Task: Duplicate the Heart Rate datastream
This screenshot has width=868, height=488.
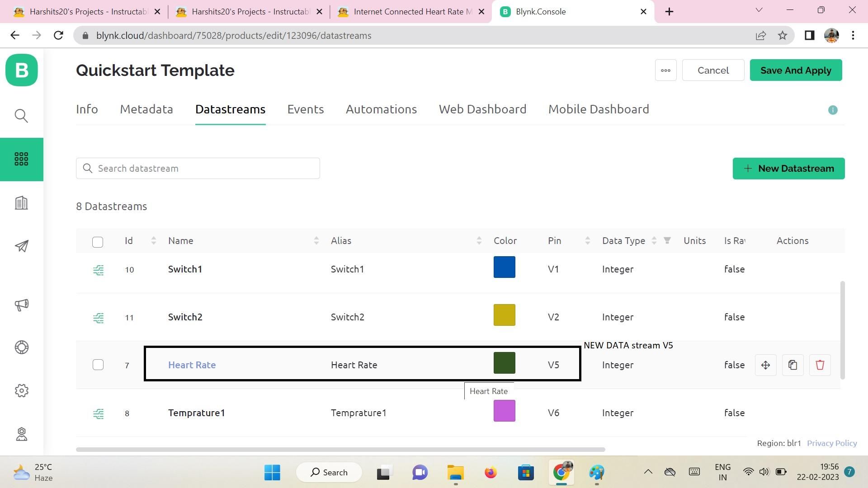Action: coord(793,365)
